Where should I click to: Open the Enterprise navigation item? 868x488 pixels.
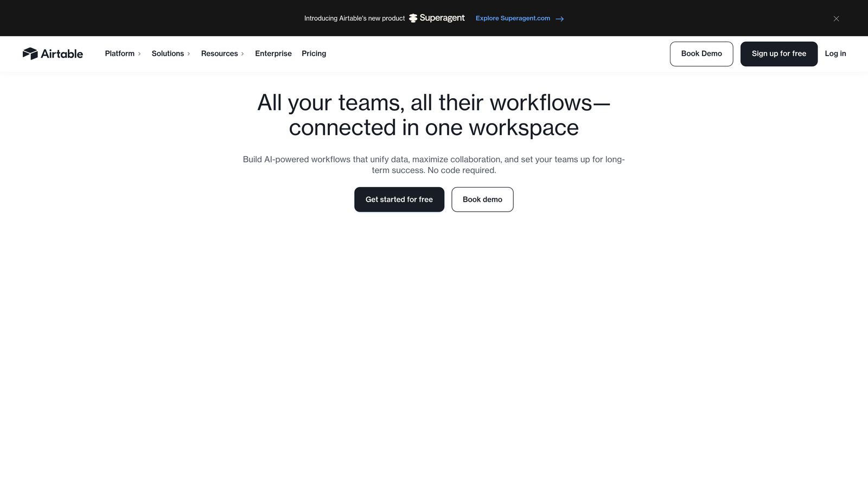tap(273, 53)
